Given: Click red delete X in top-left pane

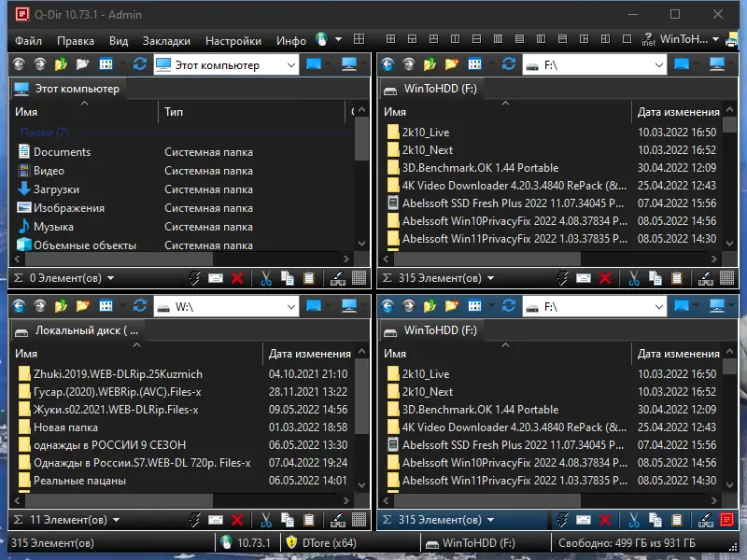Looking at the screenshot, I should pos(237,278).
